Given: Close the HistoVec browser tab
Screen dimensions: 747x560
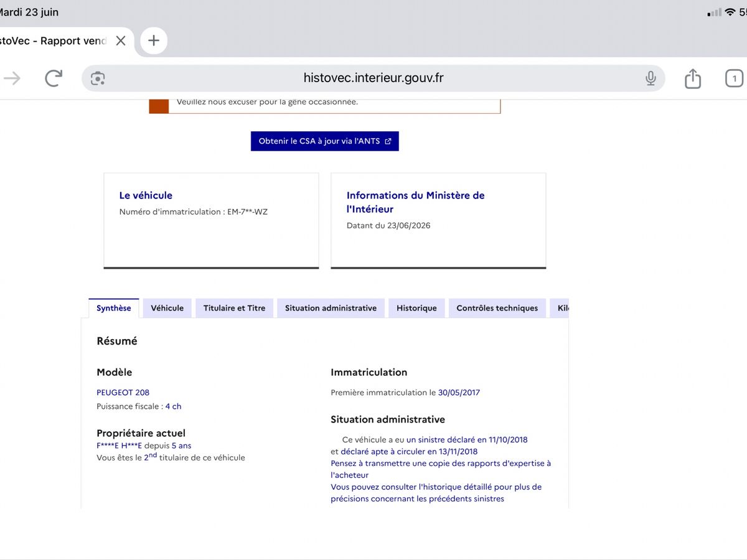Looking at the screenshot, I should coord(121,41).
